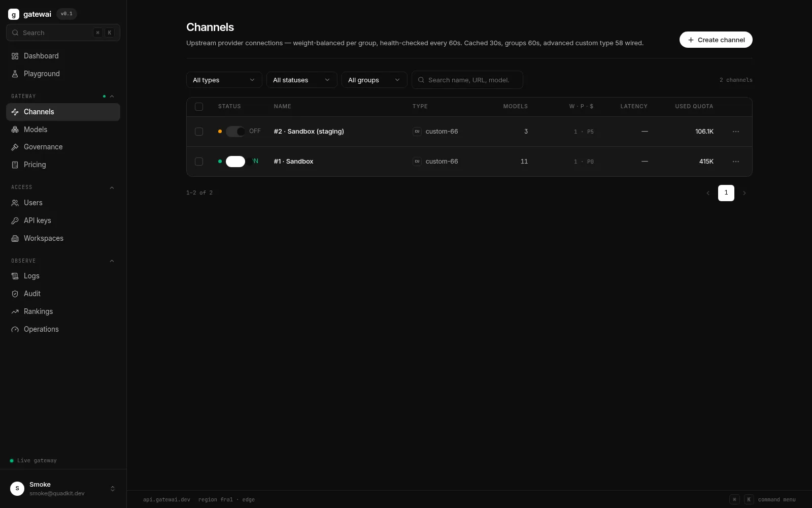The width and height of the screenshot is (812, 508).
Task: Create a new channel
Action: [716, 40]
